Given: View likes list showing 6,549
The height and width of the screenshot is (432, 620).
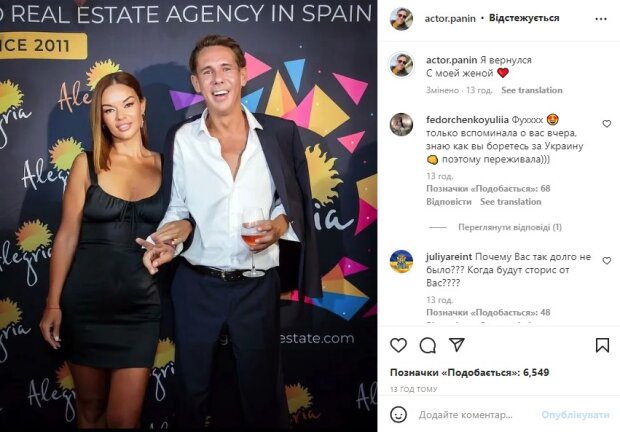Looking at the screenshot, I should 469,372.
